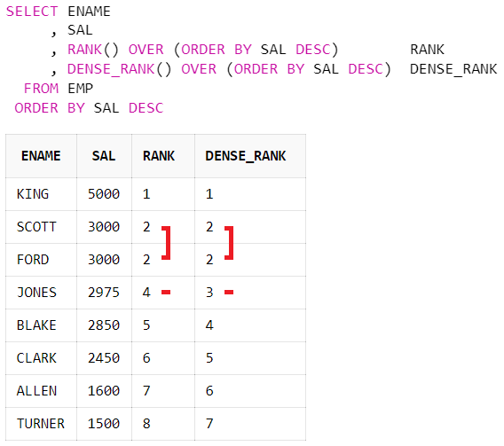The width and height of the screenshot is (504, 446).
Task: Click RANK value 4 in the JONES row
Action: tap(146, 293)
